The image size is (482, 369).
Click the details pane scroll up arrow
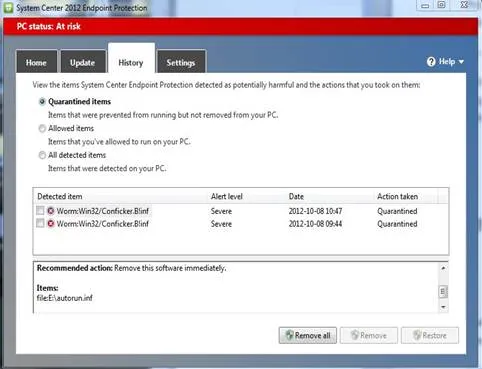[x=443, y=268]
